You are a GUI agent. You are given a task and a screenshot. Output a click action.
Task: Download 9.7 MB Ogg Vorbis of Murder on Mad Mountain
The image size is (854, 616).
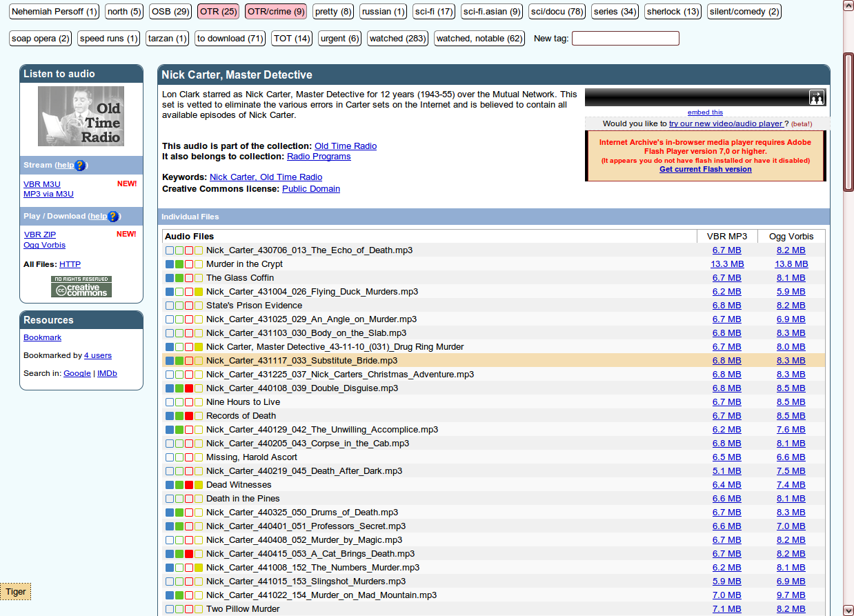pos(791,595)
